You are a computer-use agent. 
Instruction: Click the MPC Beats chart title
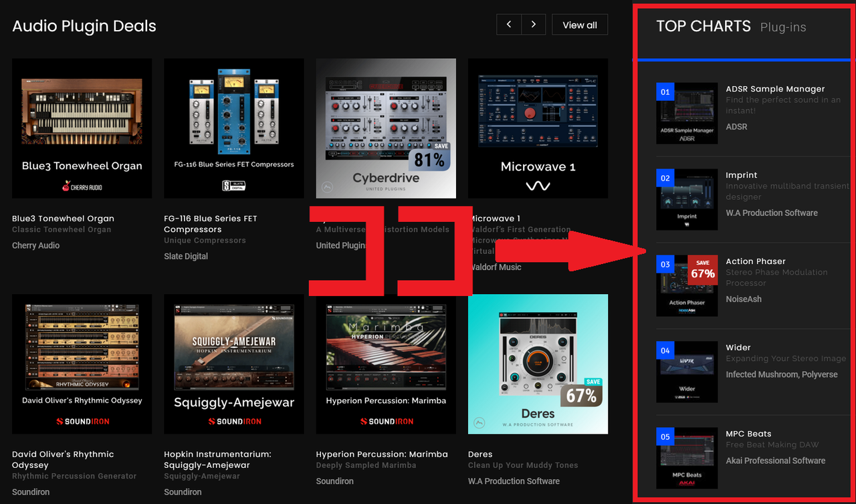[748, 434]
